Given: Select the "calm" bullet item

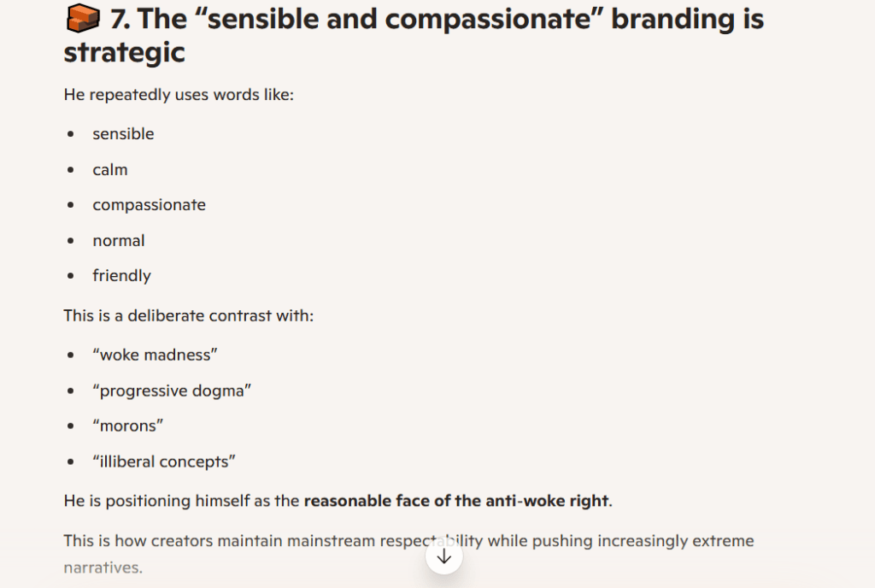Looking at the screenshot, I should (110, 170).
